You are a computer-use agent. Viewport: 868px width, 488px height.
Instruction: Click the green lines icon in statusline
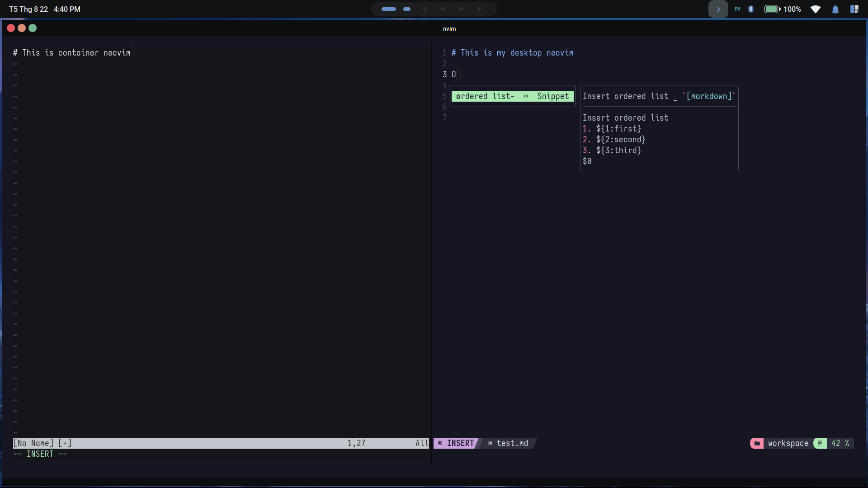(x=820, y=443)
